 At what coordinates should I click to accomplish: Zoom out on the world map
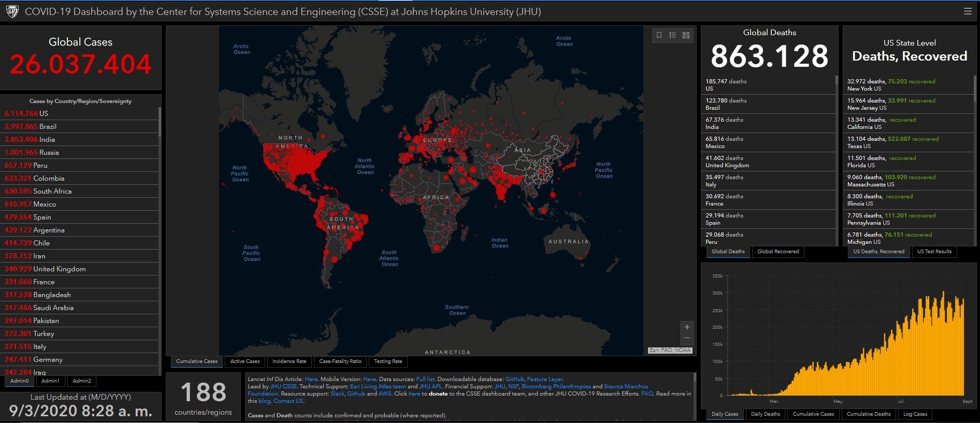[x=687, y=338]
